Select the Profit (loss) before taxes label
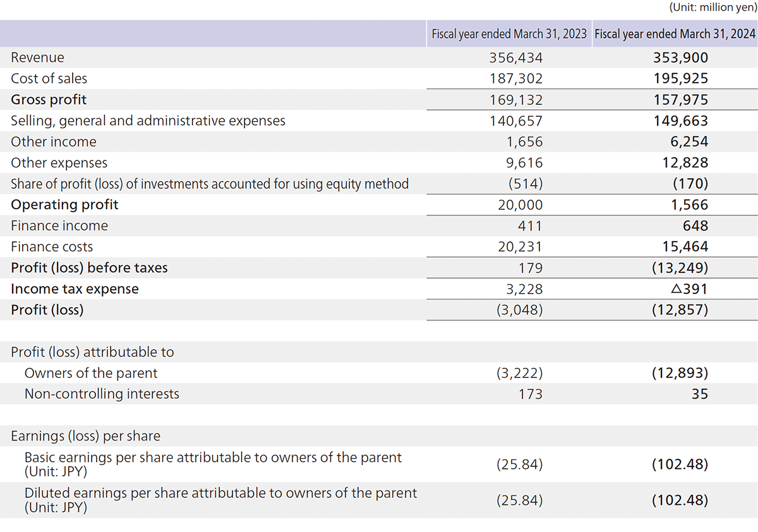 click(89, 268)
